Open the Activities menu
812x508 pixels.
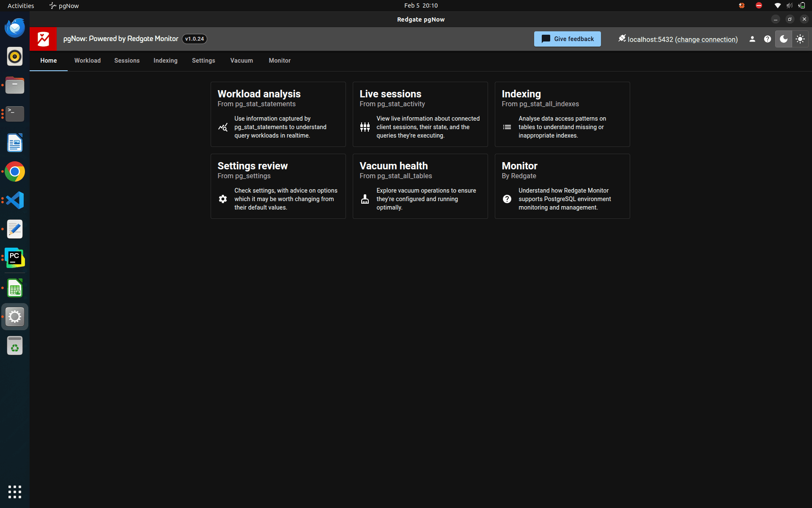(x=21, y=6)
